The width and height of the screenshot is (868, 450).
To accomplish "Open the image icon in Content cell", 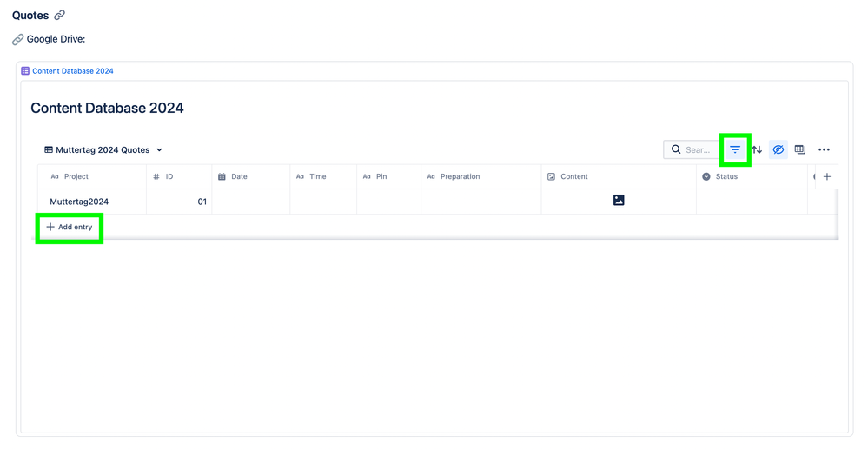I will [x=619, y=201].
